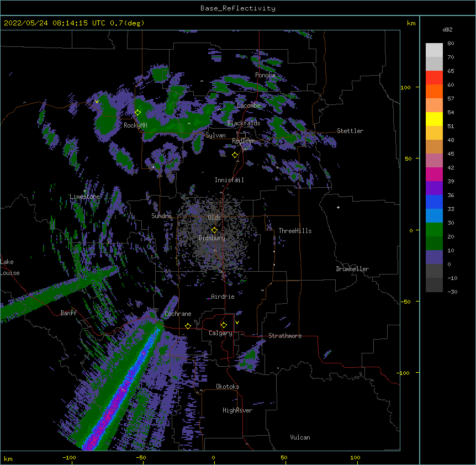The image size is (476, 465).
Task: Click the yellow V marker northeast of Calgary
Action: click(x=237, y=323)
